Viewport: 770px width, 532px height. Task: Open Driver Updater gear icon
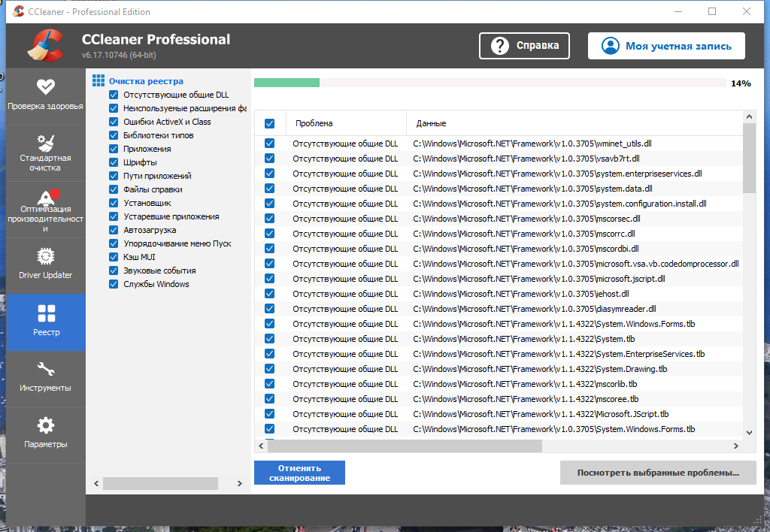point(46,256)
